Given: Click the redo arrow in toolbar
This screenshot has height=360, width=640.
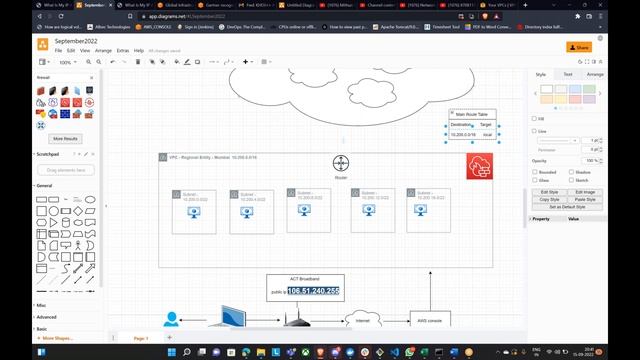Looking at the screenshot, I should click(x=124, y=62).
